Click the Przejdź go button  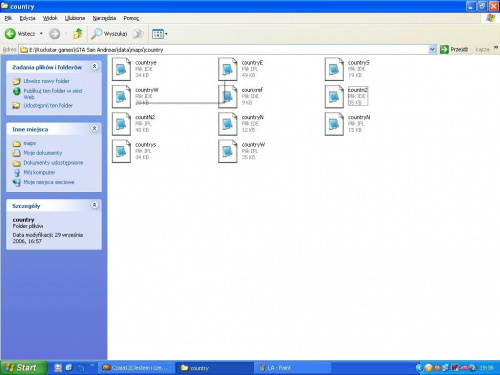coord(454,50)
